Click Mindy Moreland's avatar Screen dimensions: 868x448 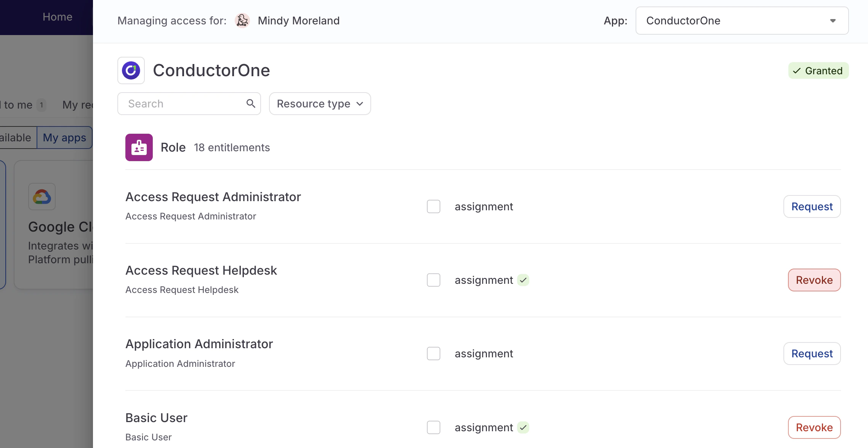[242, 21]
